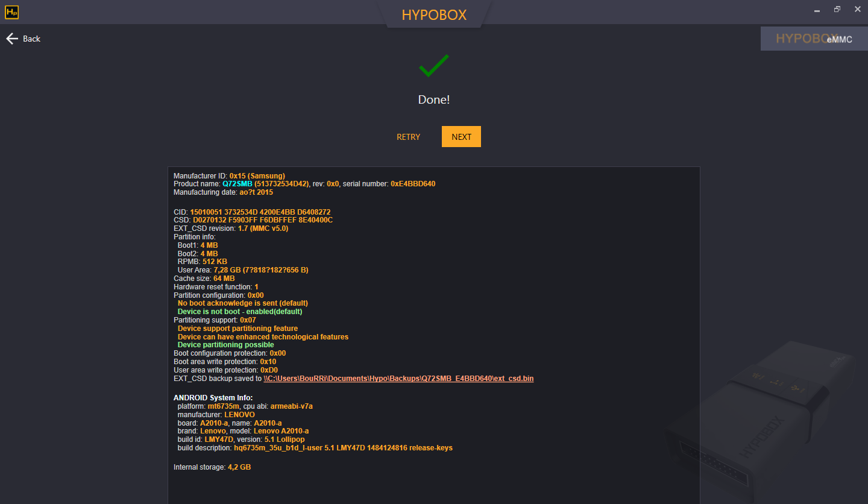868x504 pixels.
Task: Click the "User area write protection: 0xD0" line
Action: (225, 370)
